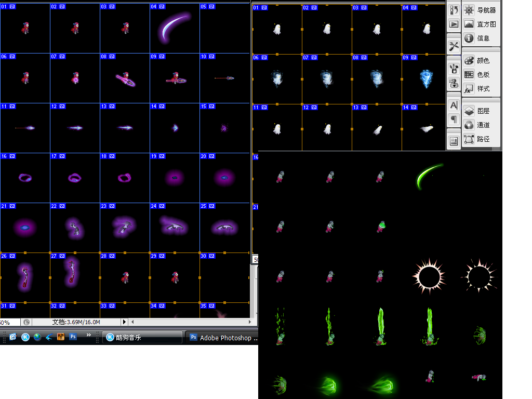Launch the globe browser quick launch icon
The image size is (532, 399).
click(37, 337)
